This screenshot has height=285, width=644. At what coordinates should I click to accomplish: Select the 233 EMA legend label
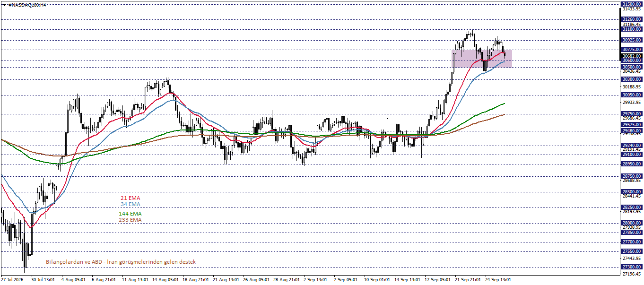pyautogui.click(x=130, y=220)
